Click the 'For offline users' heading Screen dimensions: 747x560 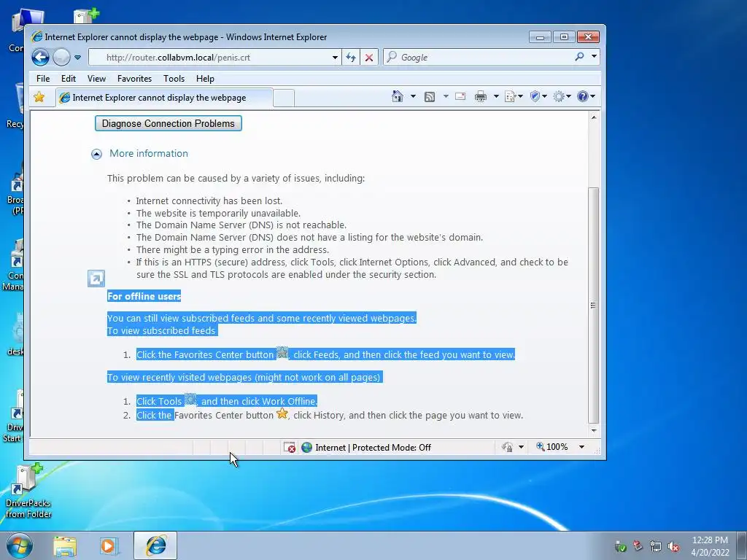pyautogui.click(x=144, y=296)
